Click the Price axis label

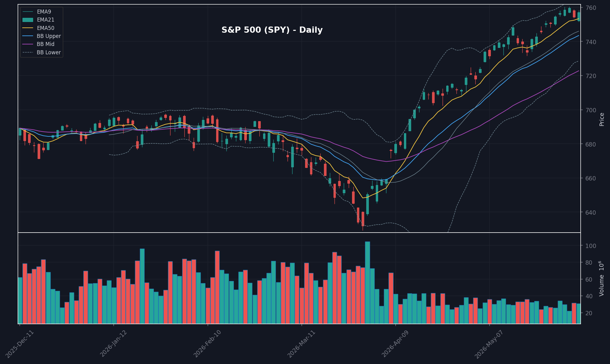pos(602,119)
